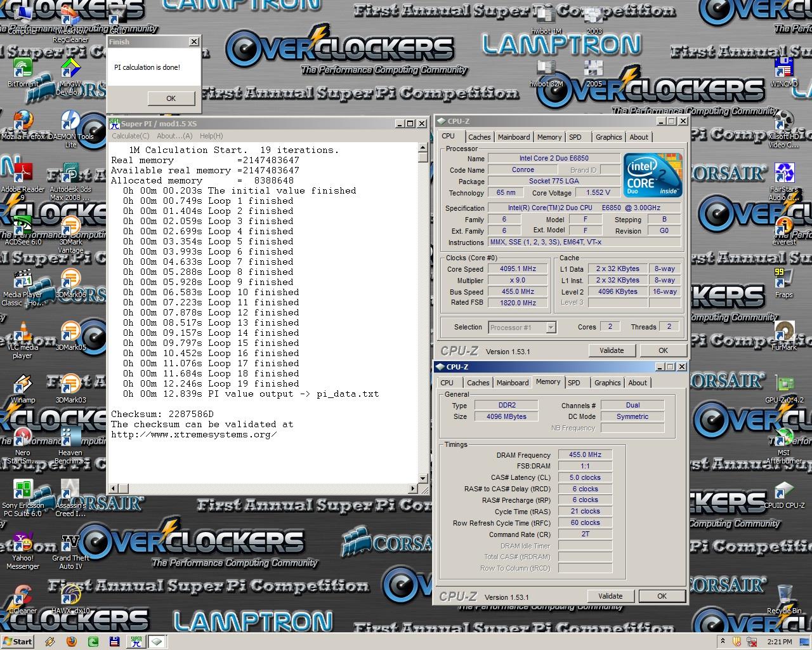
Task: Confirm 'PI calculation is done!' with OK
Action: click(171, 98)
